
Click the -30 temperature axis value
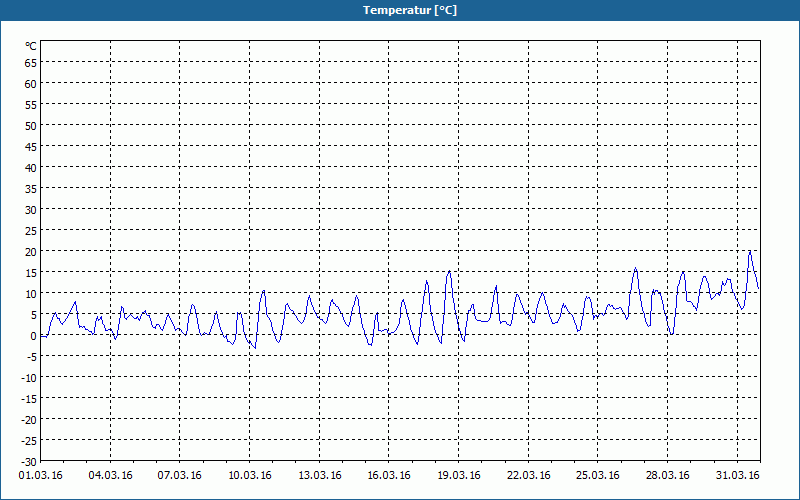(x=29, y=462)
